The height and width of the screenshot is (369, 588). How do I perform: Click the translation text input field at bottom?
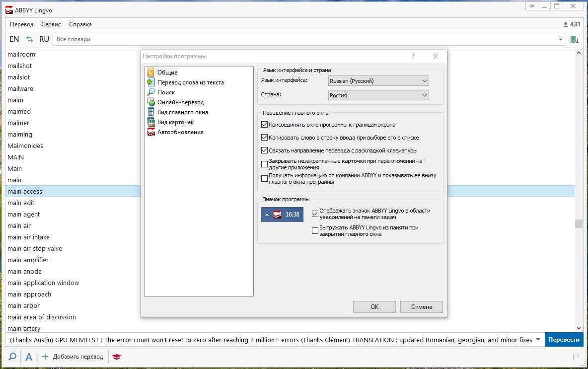pos(270,340)
